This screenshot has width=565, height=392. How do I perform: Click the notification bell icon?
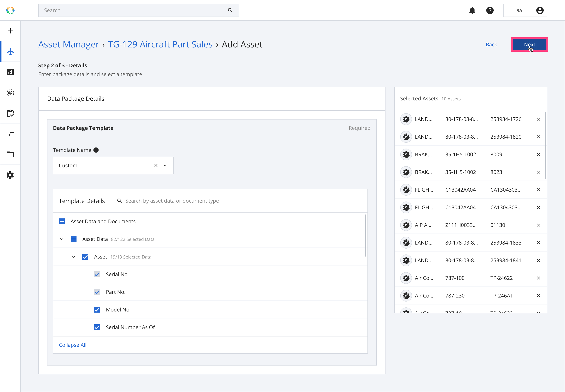(472, 10)
